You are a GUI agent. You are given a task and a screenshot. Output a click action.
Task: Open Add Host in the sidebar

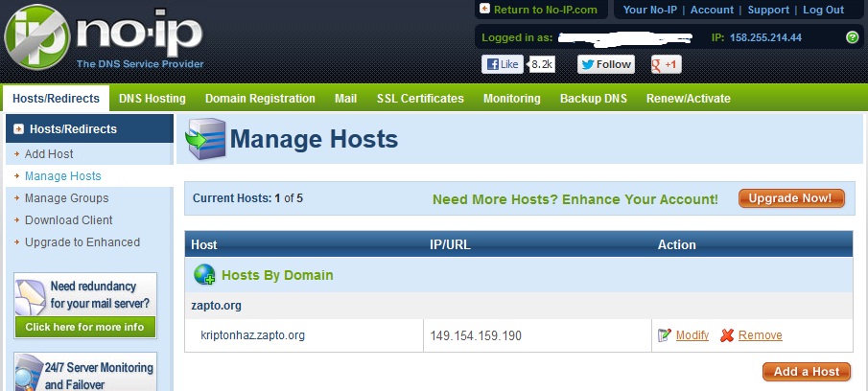49,154
